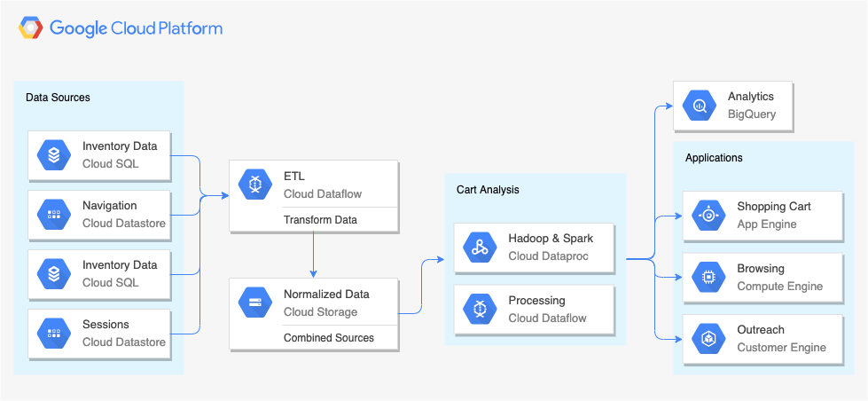Select the 'Analytics' label

pos(751,97)
